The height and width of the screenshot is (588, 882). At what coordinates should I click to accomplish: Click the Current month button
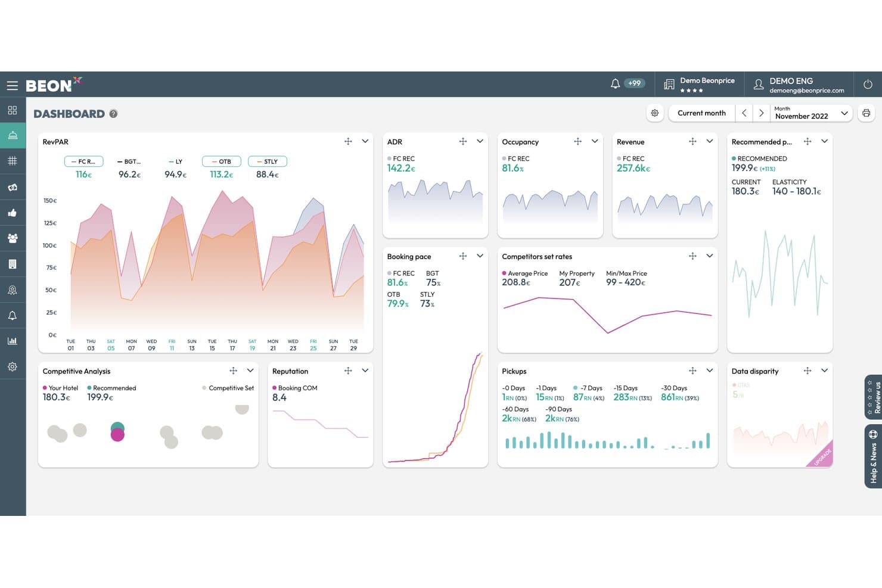701,113
